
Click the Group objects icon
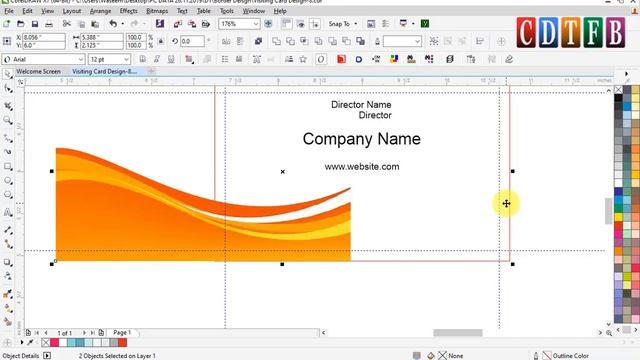(x=434, y=41)
